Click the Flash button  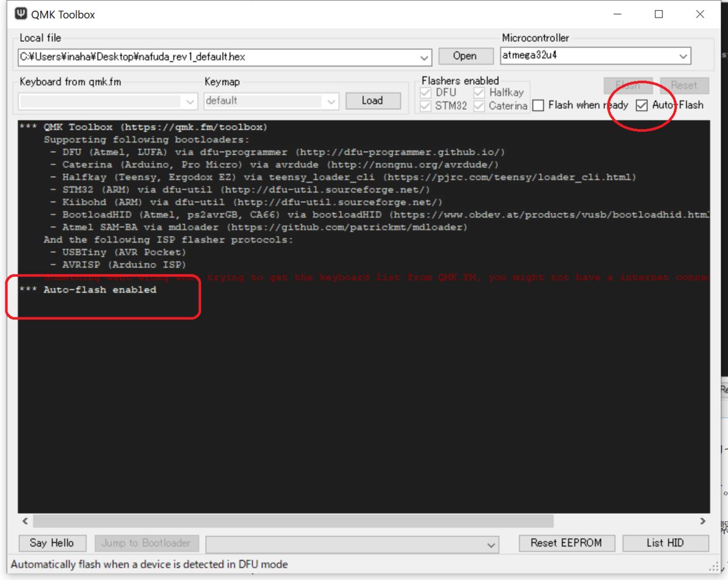[x=628, y=86]
